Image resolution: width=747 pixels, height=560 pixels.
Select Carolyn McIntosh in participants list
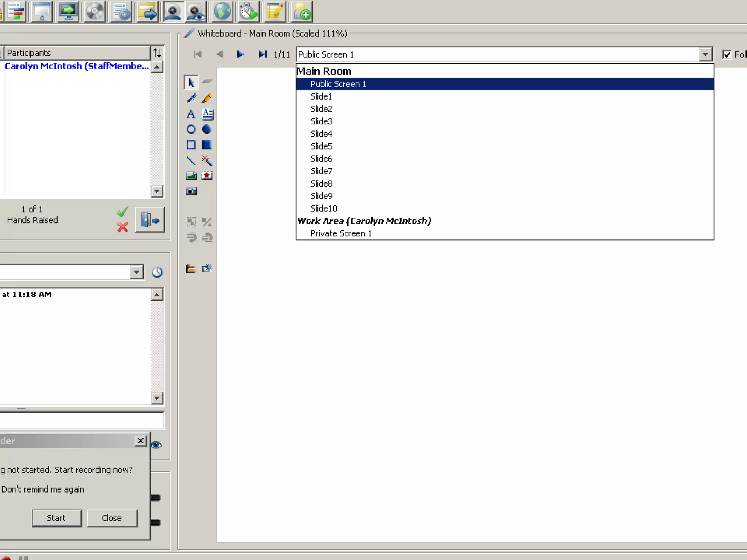(x=77, y=66)
